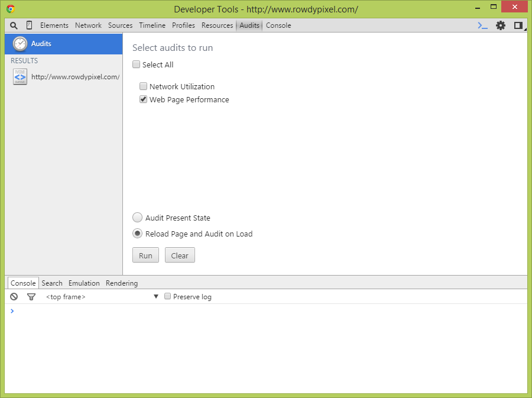Toggle the device mode phone icon
This screenshot has width=532, height=398.
click(x=29, y=25)
